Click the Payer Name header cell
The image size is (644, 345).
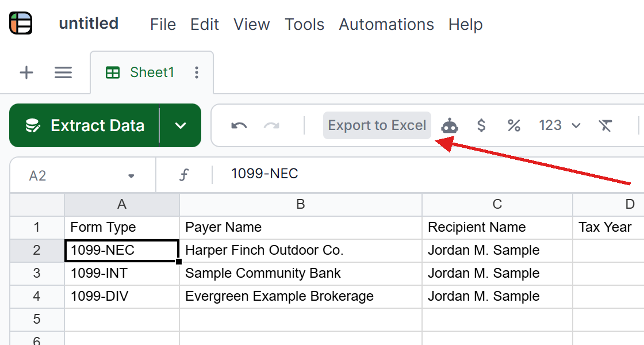(301, 227)
